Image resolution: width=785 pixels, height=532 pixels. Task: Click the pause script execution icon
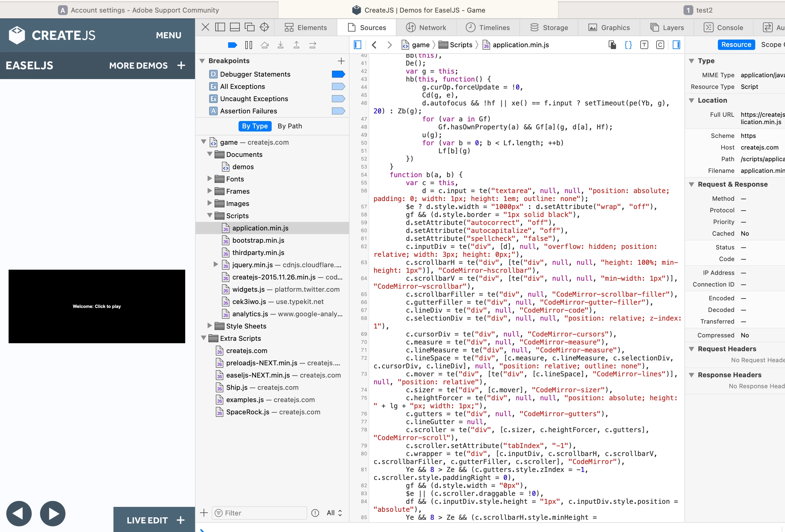click(x=249, y=45)
